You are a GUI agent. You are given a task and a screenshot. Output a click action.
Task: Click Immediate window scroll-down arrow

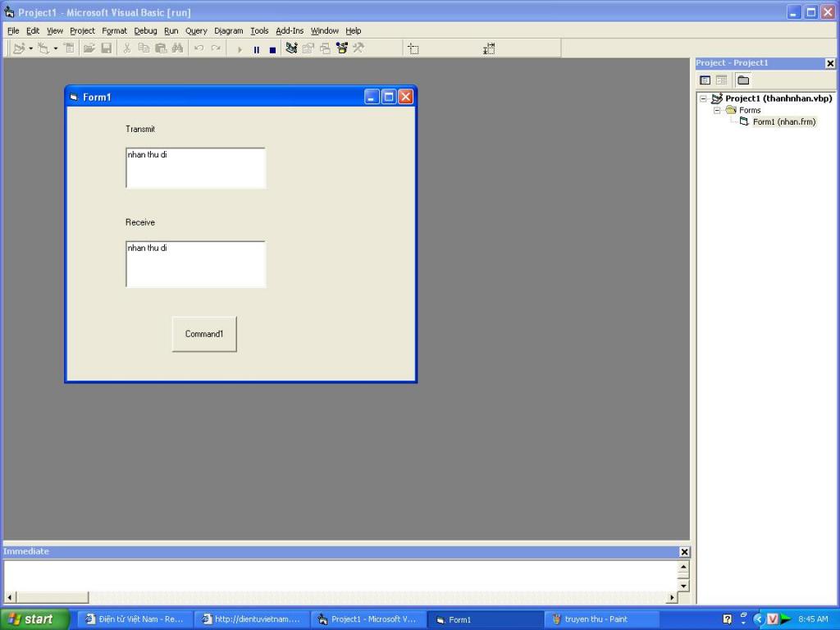point(683,586)
